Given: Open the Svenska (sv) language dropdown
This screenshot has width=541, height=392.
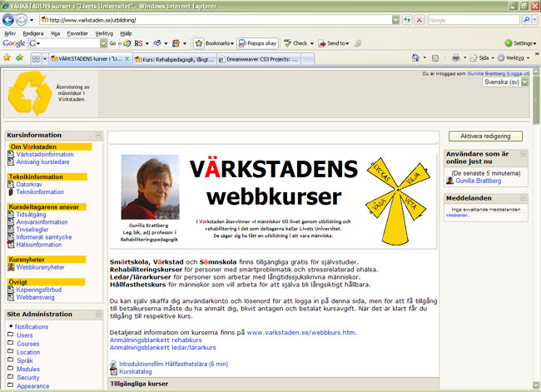Looking at the screenshot, I should 505,82.
